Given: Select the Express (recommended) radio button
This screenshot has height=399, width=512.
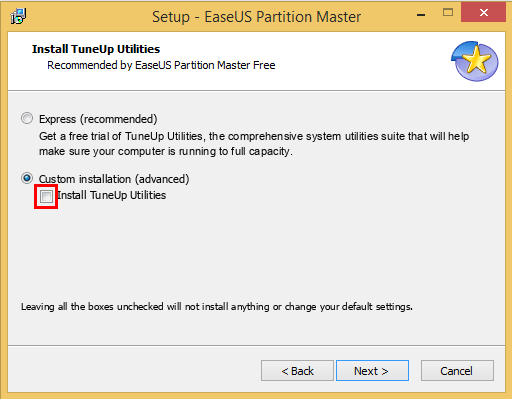Looking at the screenshot, I should pyautogui.click(x=27, y=118).
